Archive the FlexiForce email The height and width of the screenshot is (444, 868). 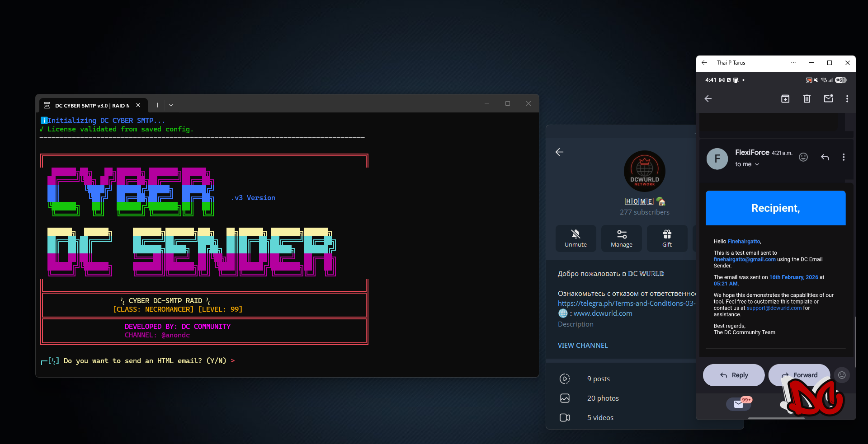785,98
